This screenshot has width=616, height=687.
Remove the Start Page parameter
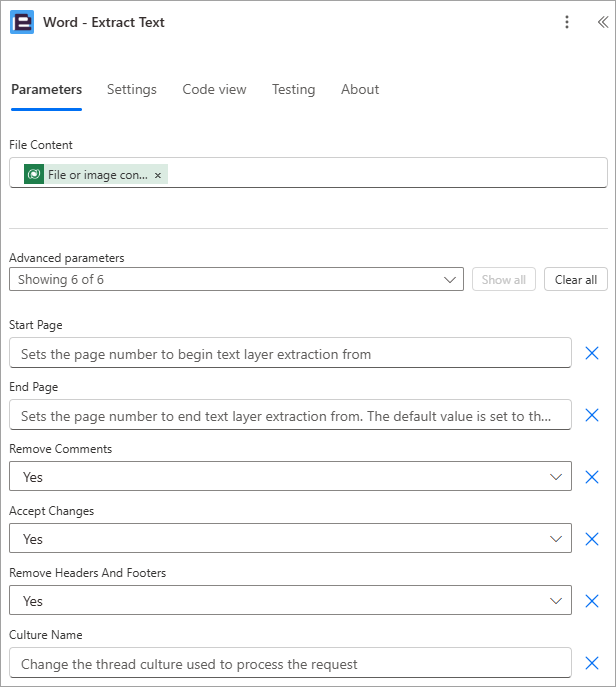[592, 353]
